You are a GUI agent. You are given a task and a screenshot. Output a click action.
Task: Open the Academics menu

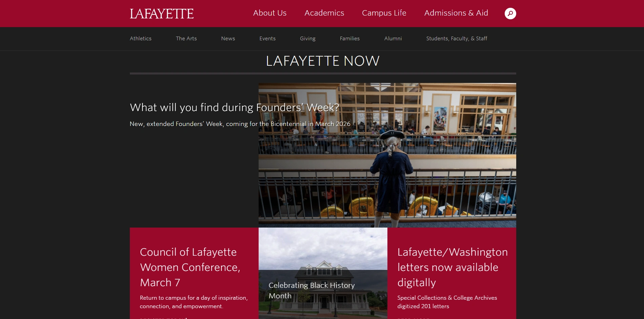324,13
